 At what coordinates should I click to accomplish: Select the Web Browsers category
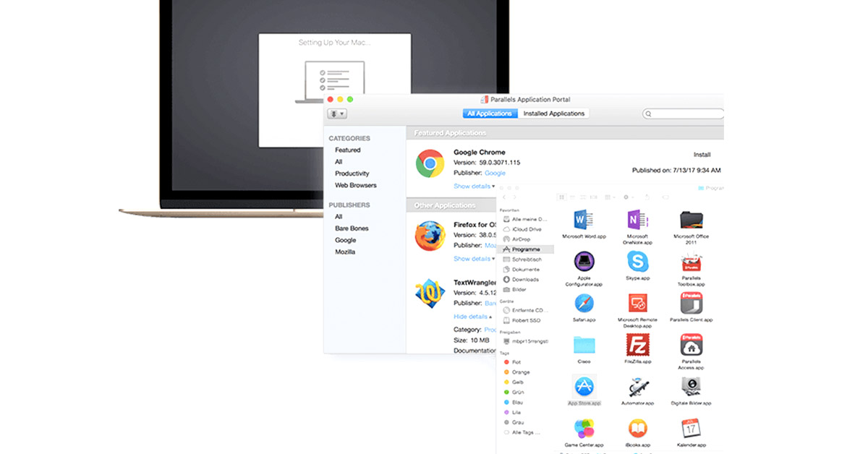click(355, 185)
